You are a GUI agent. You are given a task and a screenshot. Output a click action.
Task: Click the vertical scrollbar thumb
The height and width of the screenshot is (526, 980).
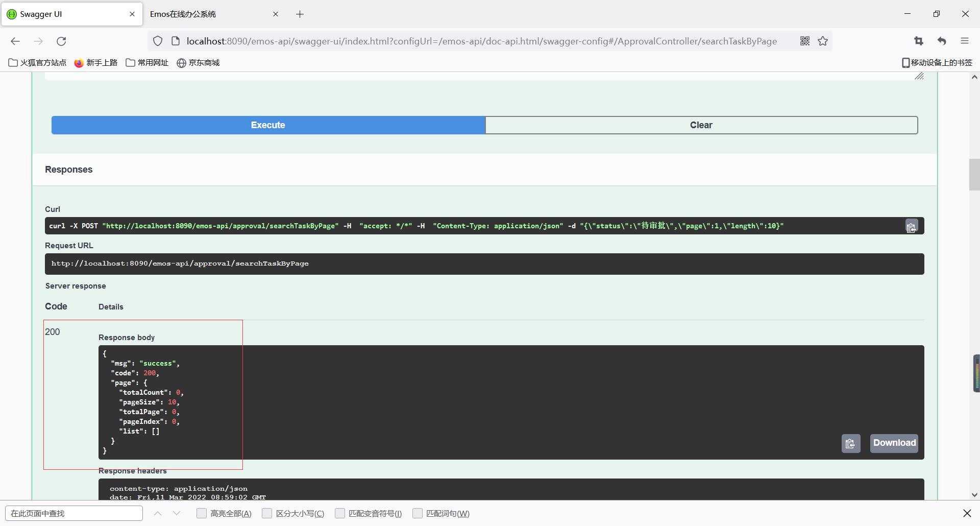point(974,175)
